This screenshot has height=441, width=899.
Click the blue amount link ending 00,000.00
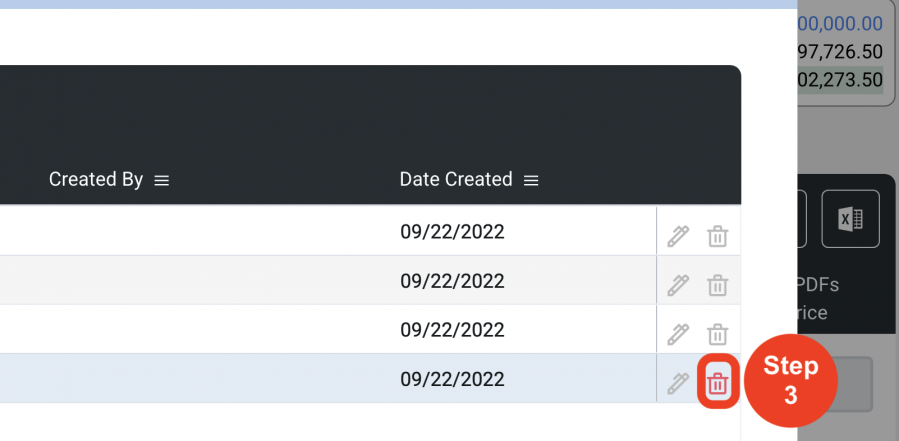click(x=839, y=24)
